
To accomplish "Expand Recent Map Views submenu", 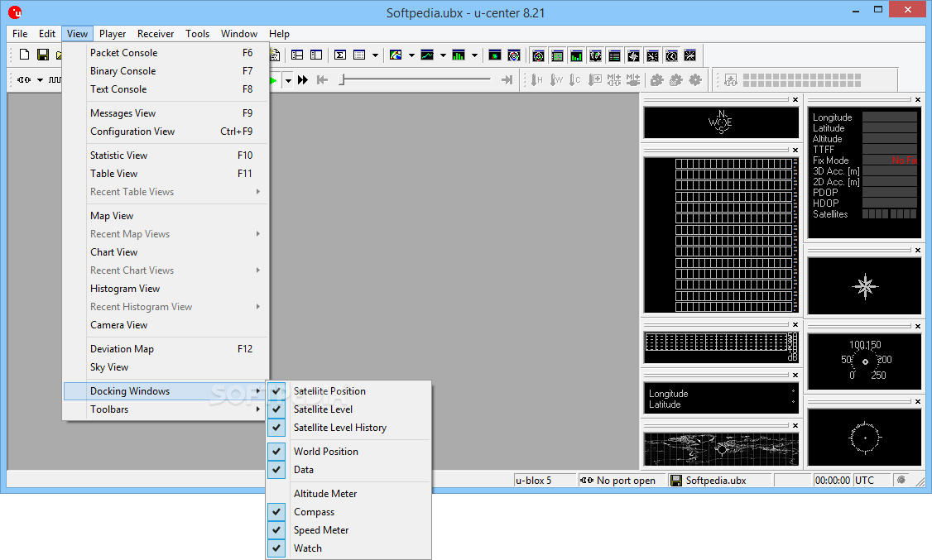I will pyautogui.click(x=165, y=234).
